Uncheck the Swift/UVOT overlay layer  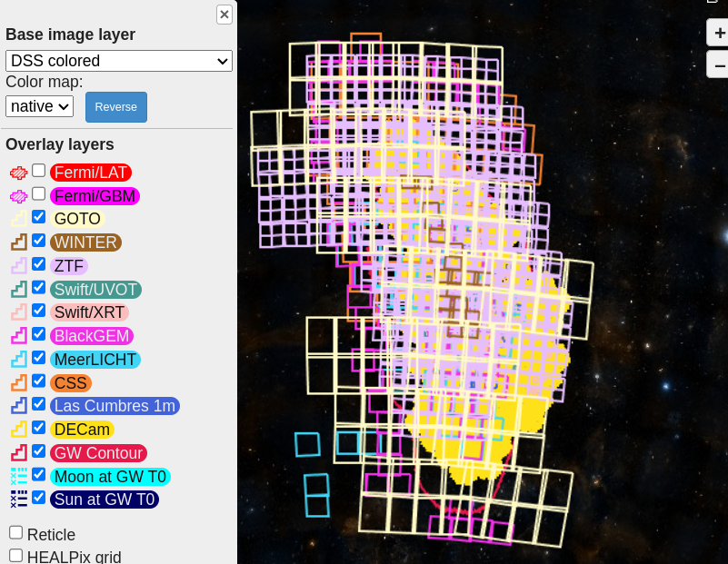pos(38,288)
